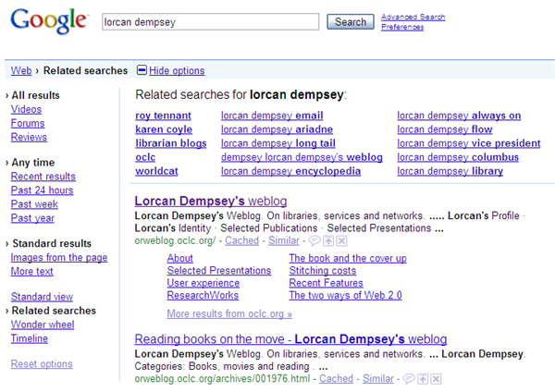Image resolution: width=555 pixels, height=392 pixels.
Task: Open related search lorcan dempsey email
Action: 272,116
